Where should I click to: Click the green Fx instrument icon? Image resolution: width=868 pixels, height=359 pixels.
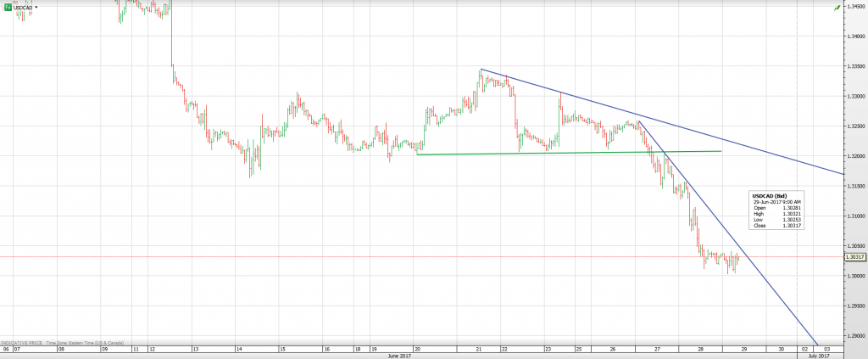tap(7, 7)
